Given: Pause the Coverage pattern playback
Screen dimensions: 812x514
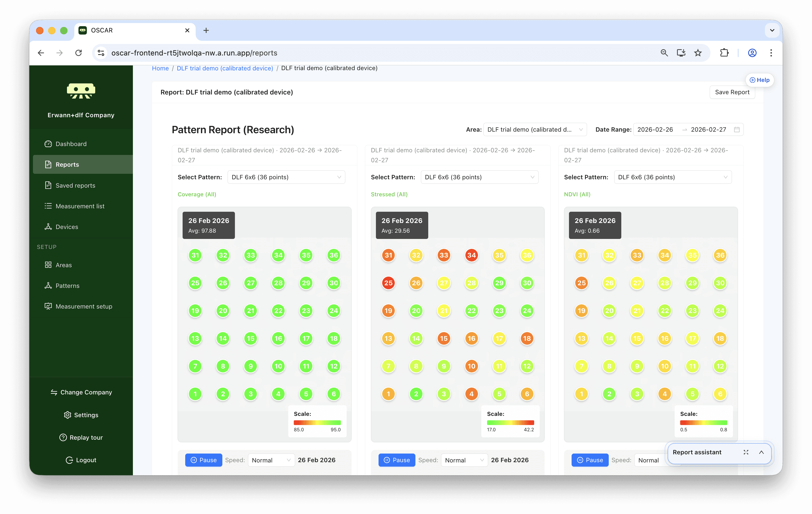Looking at the screenshot, I should 204,460.
